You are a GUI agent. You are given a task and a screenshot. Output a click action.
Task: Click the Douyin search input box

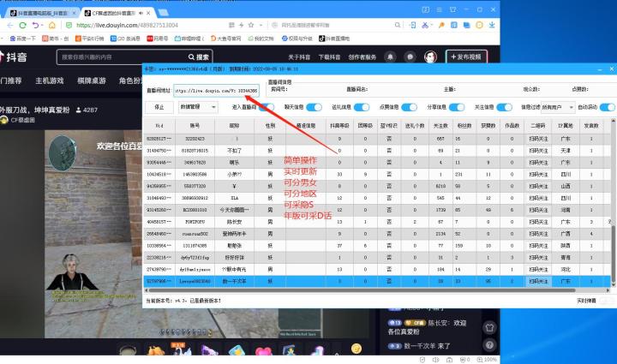(x=122, y=57)
